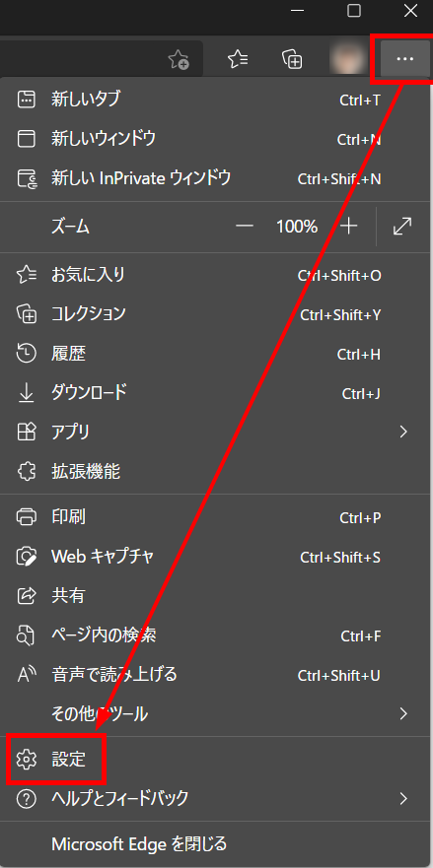Click the question mark icon beside ヘルプとフィードバック
Viewport: 433px width, 868px height.
click(x=26, y=798)
